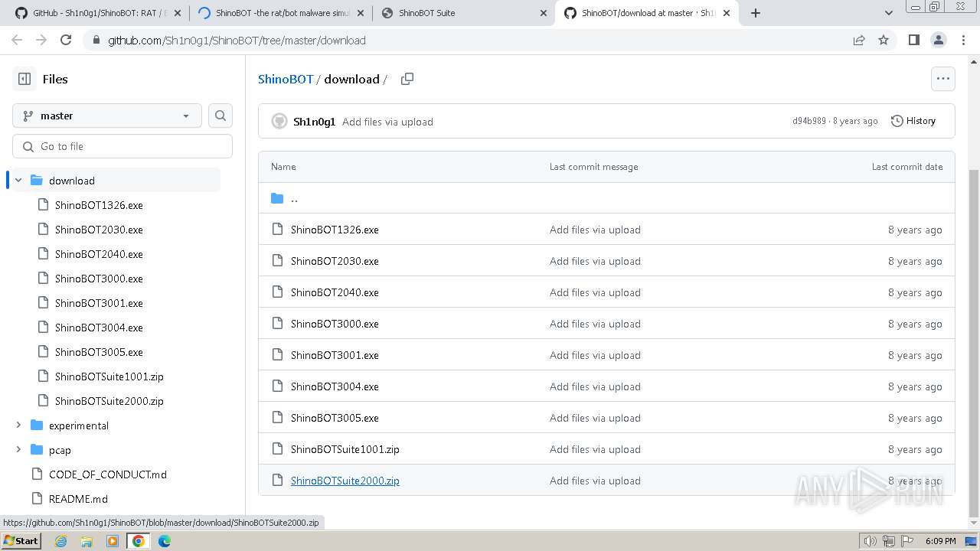The width and height of the screenshot is (980, 551).
Task: Open ShinoBOT1326.exe in the file list
Action: pyautogui.click(x=335, y=230)
